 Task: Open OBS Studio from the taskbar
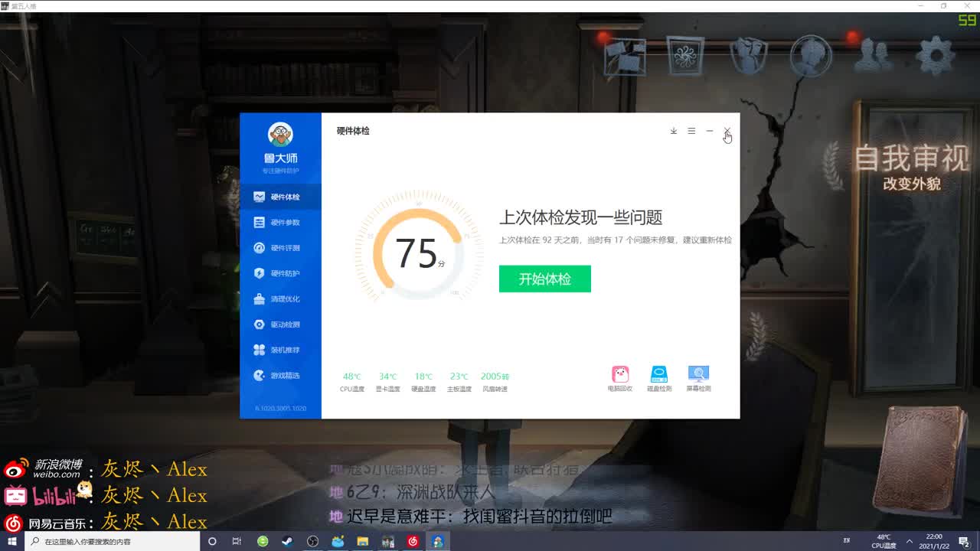[312, 541]
